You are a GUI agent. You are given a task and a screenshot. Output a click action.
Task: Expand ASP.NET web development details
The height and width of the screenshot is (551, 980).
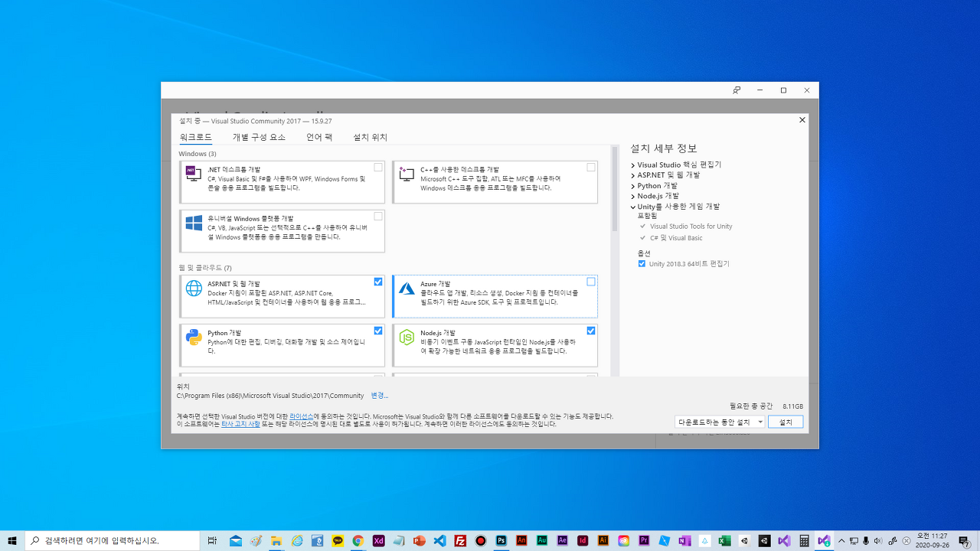point(633,175)
